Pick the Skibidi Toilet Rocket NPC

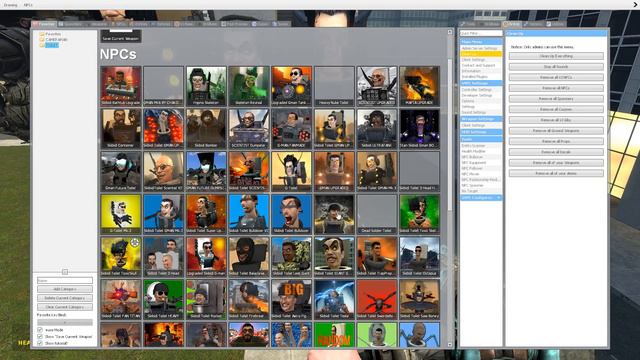pyautogui.click(x=206, y=299)
